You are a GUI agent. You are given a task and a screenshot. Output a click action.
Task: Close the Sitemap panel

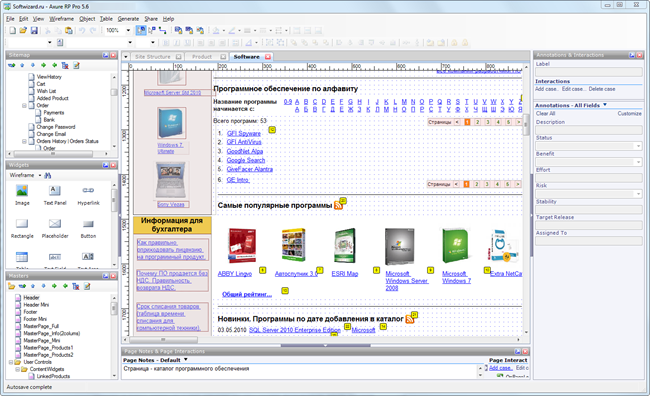tap(113, 55)
